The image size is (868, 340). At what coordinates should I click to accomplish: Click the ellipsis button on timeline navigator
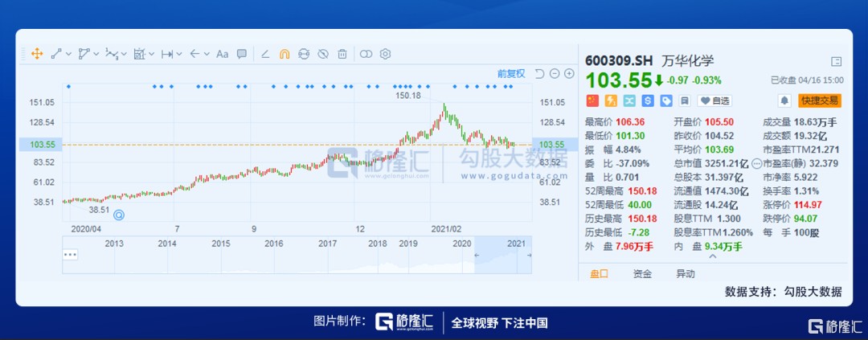point(70,255)
